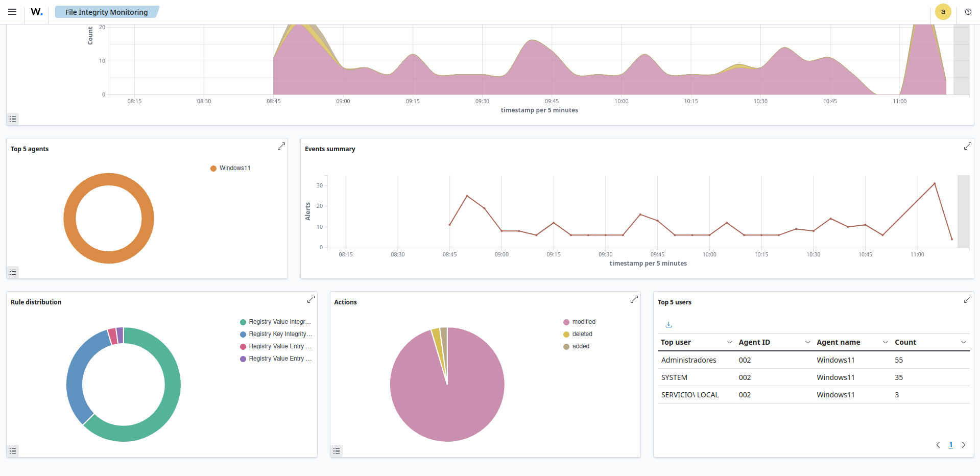
Task: Open the Count column sort dropdown
Action: point(964,342)
